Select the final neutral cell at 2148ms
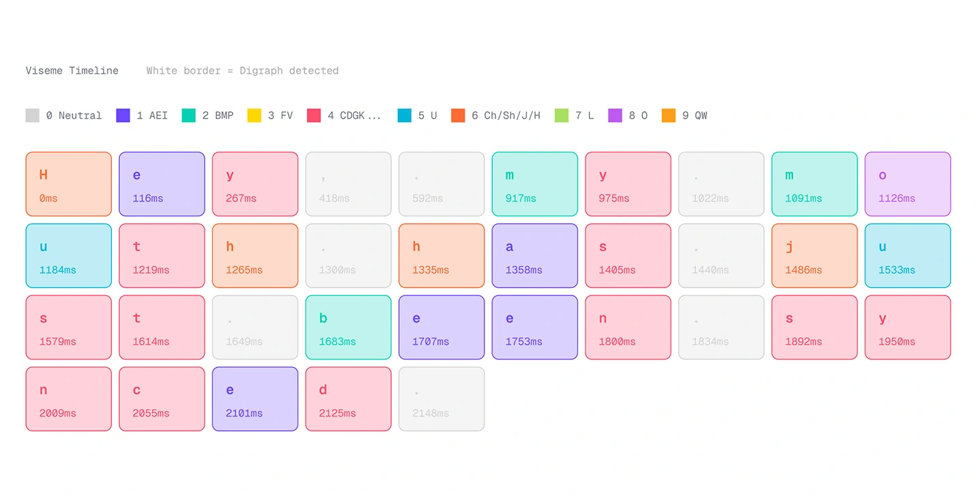 pyautogui.click(x=442, y=399)
